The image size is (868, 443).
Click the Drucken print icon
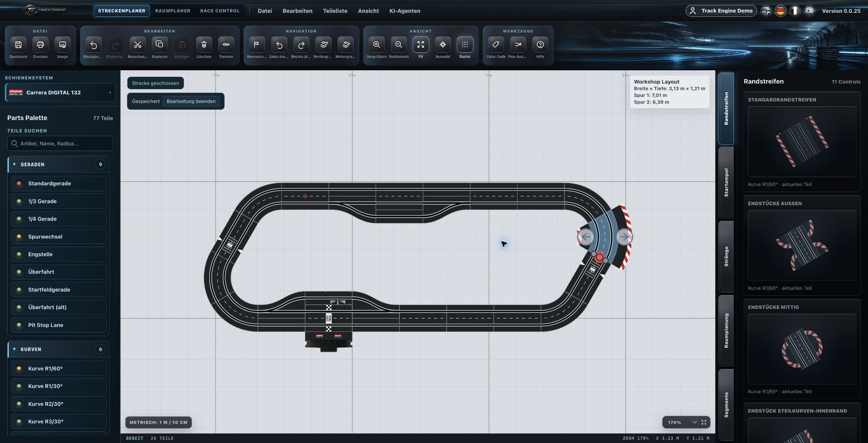point(40,45)
